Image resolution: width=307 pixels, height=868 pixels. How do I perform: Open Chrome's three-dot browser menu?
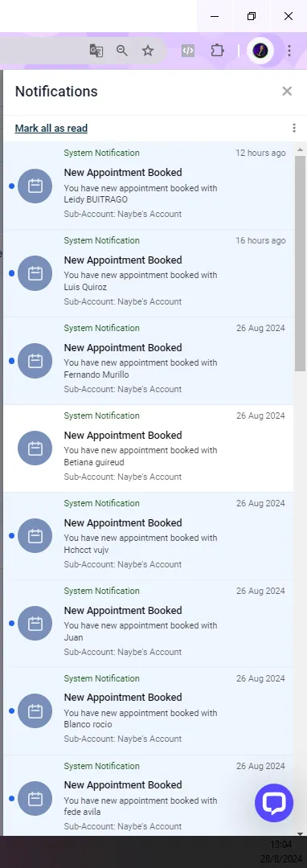coord(289,51)
